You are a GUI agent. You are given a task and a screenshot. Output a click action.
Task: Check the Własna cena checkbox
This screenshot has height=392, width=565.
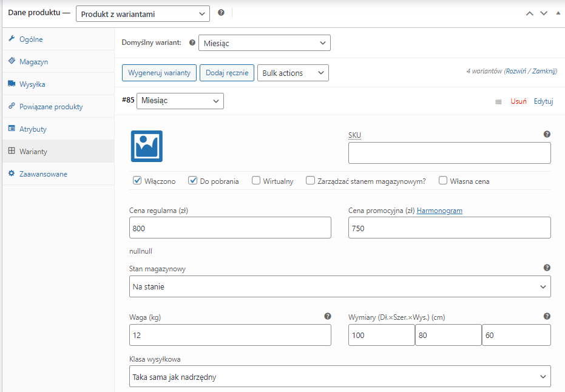pos(443,180)
